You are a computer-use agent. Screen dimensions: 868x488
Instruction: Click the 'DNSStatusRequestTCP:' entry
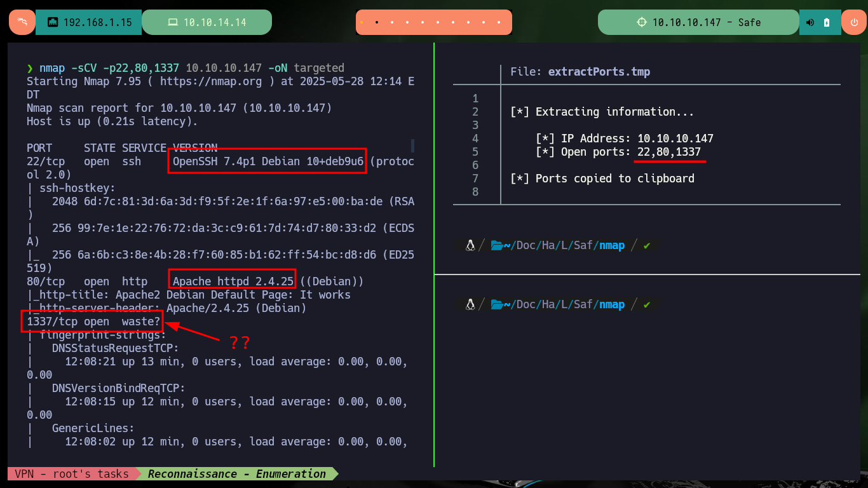tap(115, 348)
